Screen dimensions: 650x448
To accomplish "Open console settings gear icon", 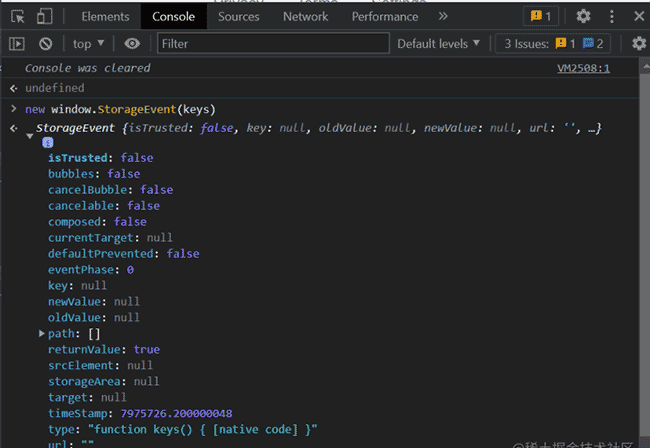I will (x=639, y=44).
